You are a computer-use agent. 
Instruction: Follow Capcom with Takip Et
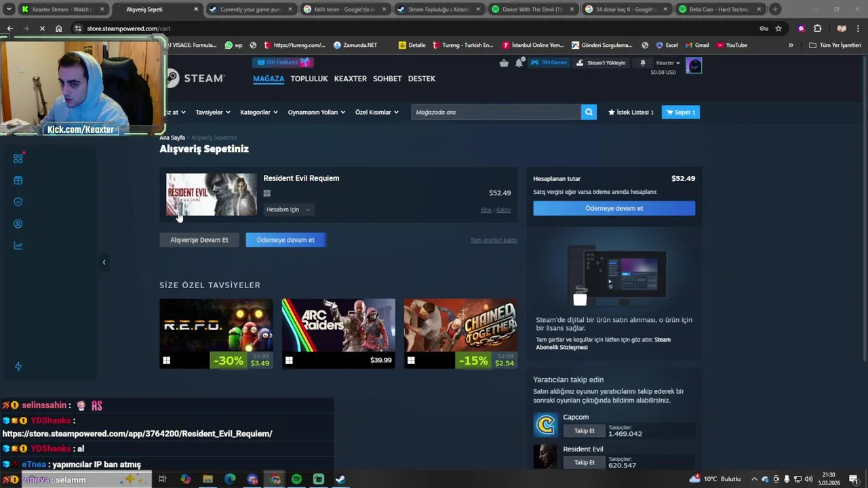[x=585, y=431]
